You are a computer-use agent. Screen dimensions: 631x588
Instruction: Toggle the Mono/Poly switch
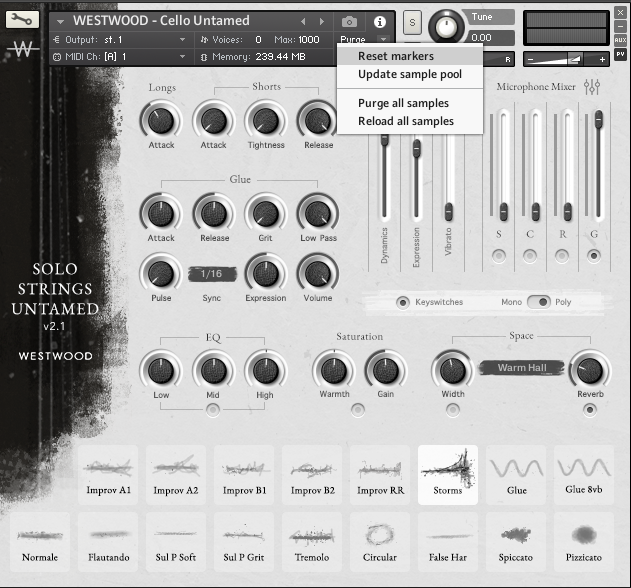[x=539, y=301]
